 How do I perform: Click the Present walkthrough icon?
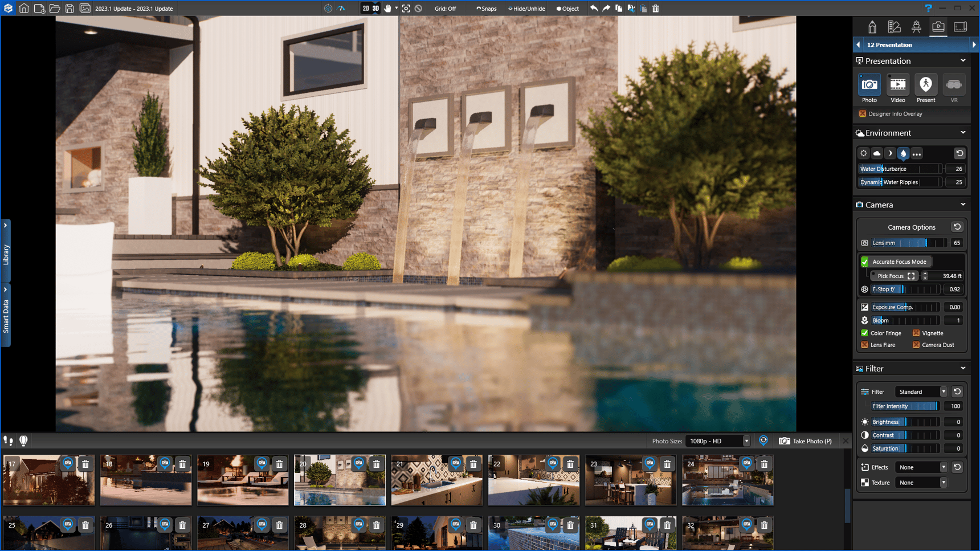(925, 85)
